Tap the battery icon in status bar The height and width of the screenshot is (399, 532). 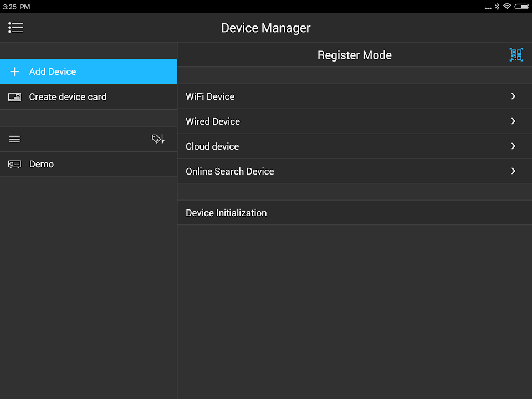click(521, 7)
